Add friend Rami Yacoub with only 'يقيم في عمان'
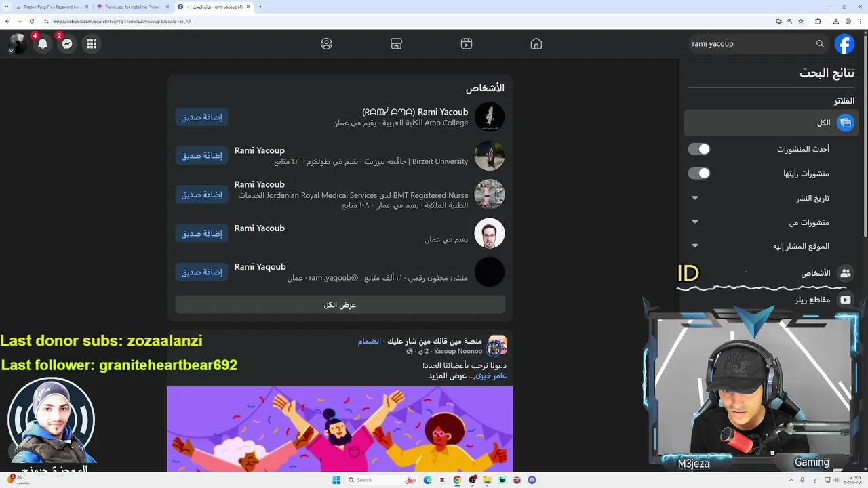The image size is (868, 488). (x=201, y=233)
